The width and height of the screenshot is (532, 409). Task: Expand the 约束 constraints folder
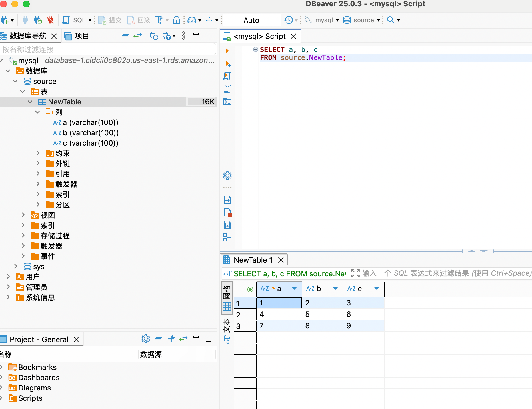point(38,153)
